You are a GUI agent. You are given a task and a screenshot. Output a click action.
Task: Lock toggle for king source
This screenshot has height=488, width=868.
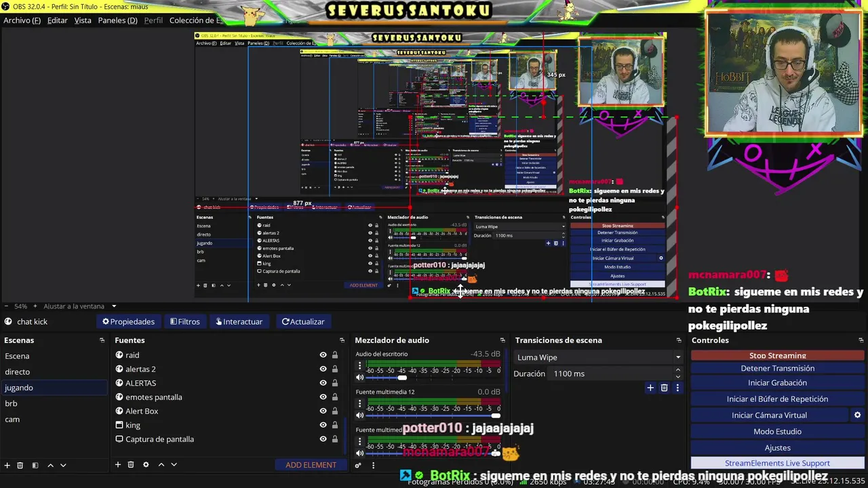tap(334, 425)
